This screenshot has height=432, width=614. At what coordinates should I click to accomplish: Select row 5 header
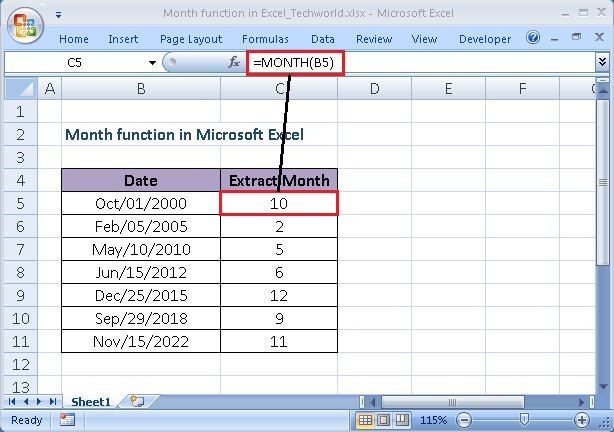21,203
